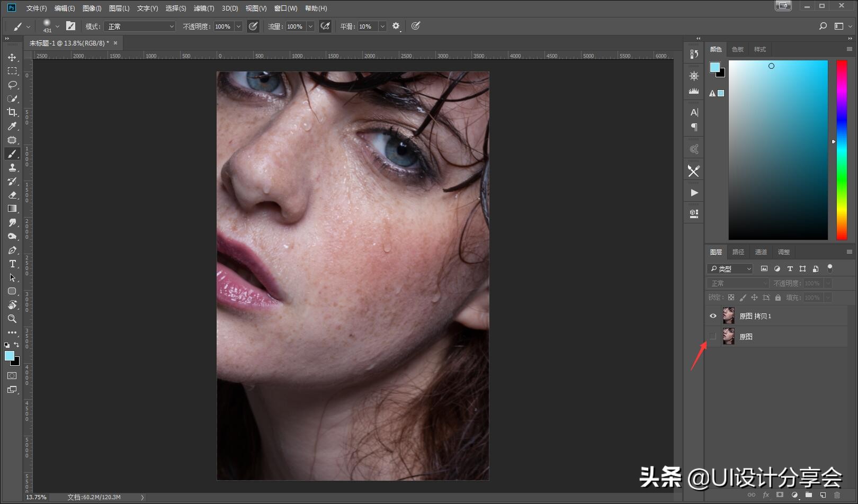The height and width of the screenshot is (504, 858).
Task: Pick the Eyedropper tool
Action: point(12,126)
